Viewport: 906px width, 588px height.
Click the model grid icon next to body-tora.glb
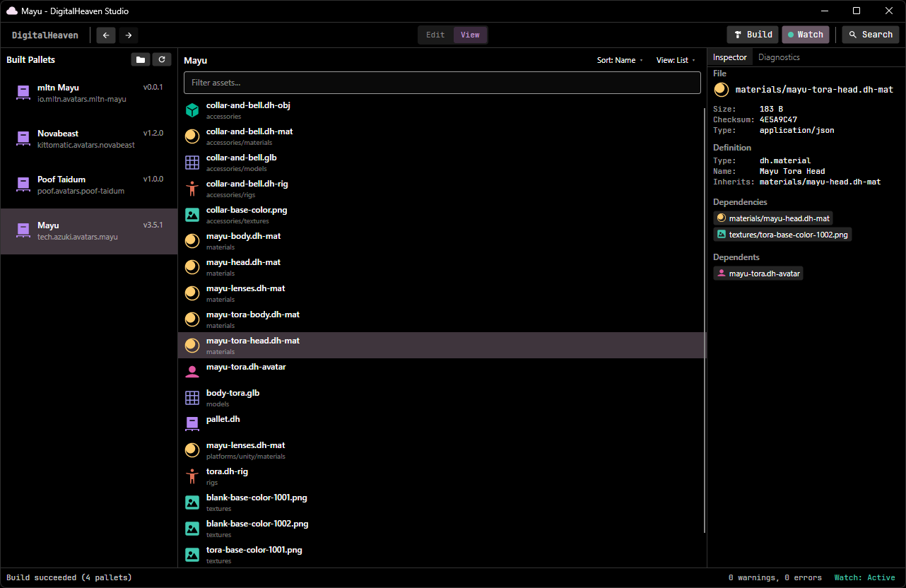click(192, 397)
